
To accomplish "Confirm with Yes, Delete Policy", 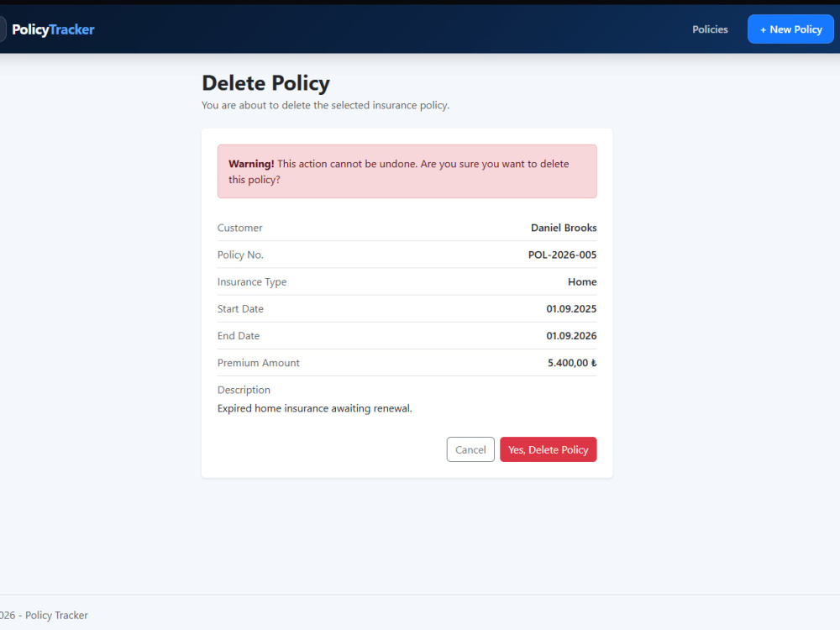I will [x=548, y=449].
